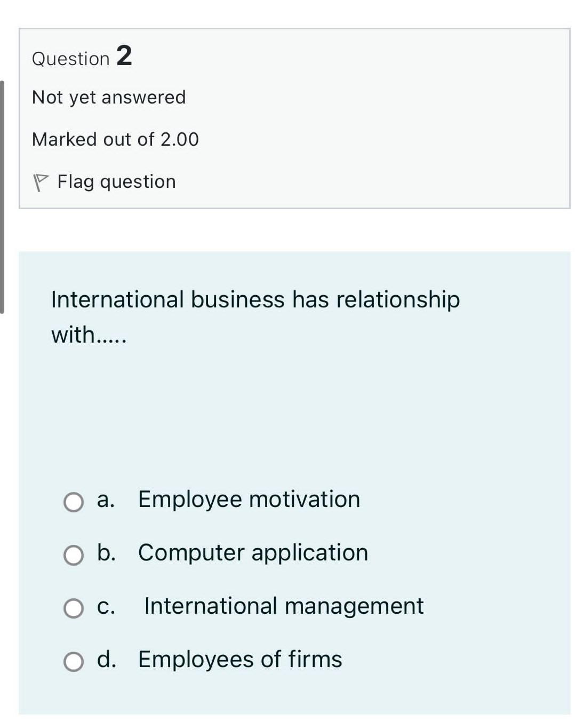This screenshot has height=728, width=576.
Task: Select radio button for option a
Action: (73, 502)
